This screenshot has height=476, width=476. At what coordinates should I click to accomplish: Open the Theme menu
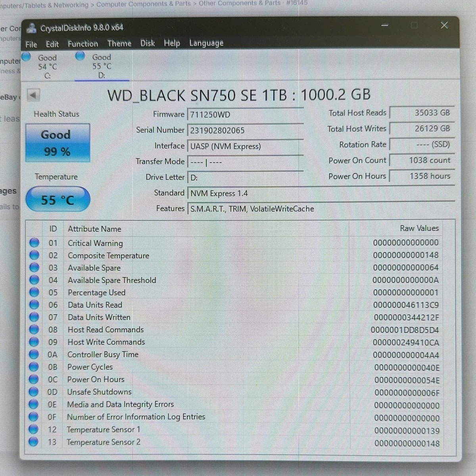119,44
